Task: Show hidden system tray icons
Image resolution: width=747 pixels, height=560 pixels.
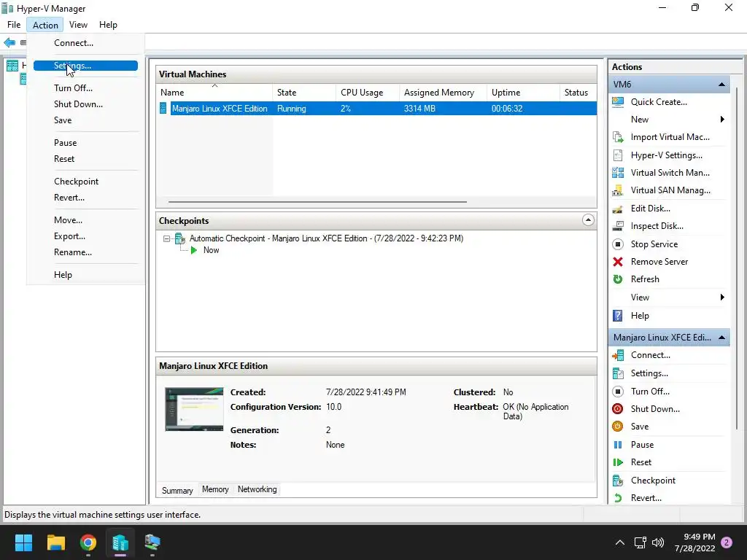Action: (x=620, y=542)
